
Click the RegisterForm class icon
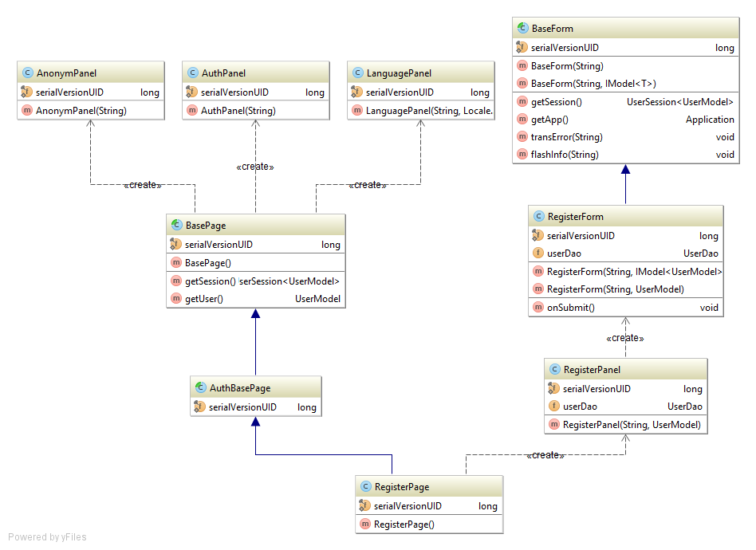[x=538, y=217]
